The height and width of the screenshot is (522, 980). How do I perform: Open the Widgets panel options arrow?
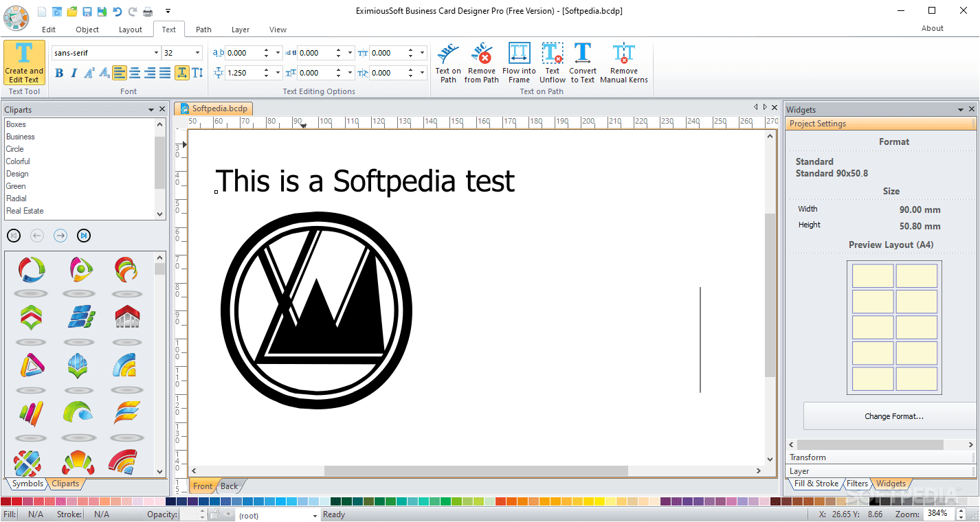tap(961, 110)
